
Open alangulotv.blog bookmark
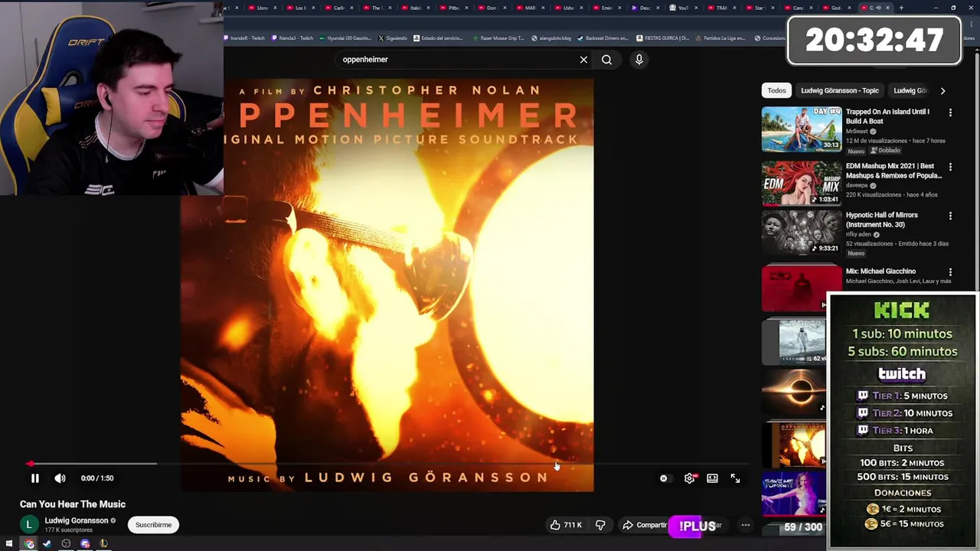551,38
